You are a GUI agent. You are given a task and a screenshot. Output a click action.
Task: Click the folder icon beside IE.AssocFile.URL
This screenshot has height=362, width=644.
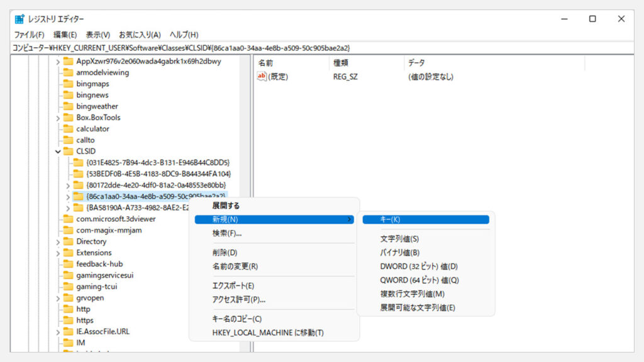[68, 331]
